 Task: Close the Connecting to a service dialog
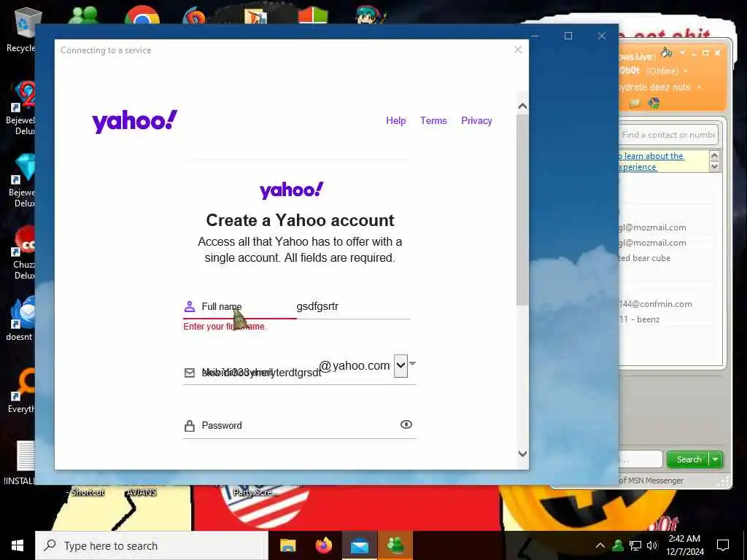[x=518, y=50]
